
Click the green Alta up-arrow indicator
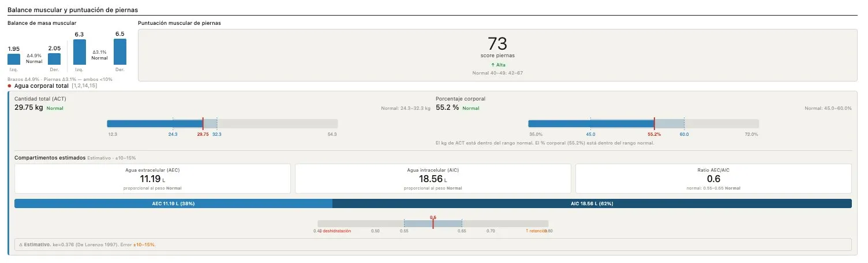(496, 65)
